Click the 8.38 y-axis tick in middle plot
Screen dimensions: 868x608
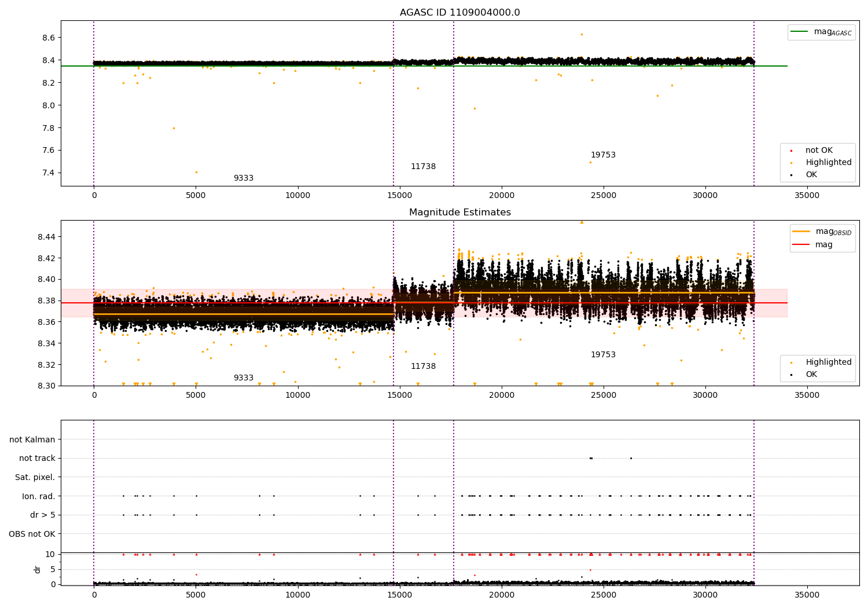(46, 301)
